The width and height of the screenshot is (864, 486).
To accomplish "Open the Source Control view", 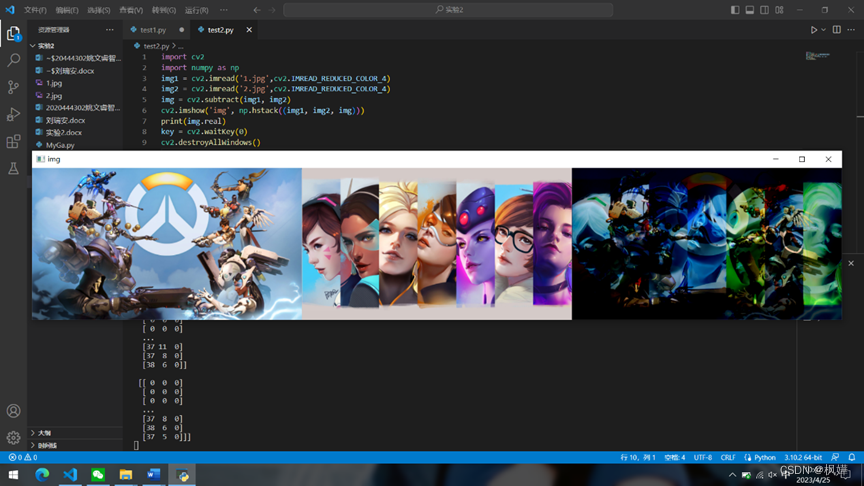I will point(14,87).
